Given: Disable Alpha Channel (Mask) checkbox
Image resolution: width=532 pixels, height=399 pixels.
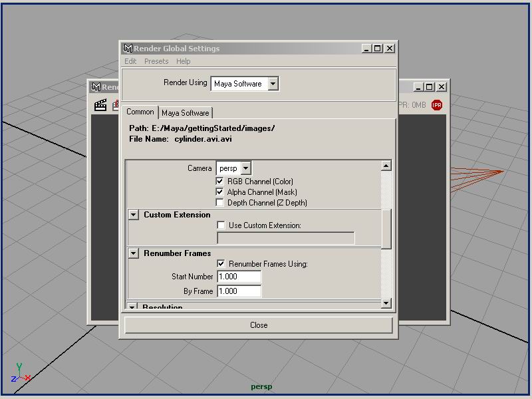Looking at the screenshot, I should coord(220,192).
